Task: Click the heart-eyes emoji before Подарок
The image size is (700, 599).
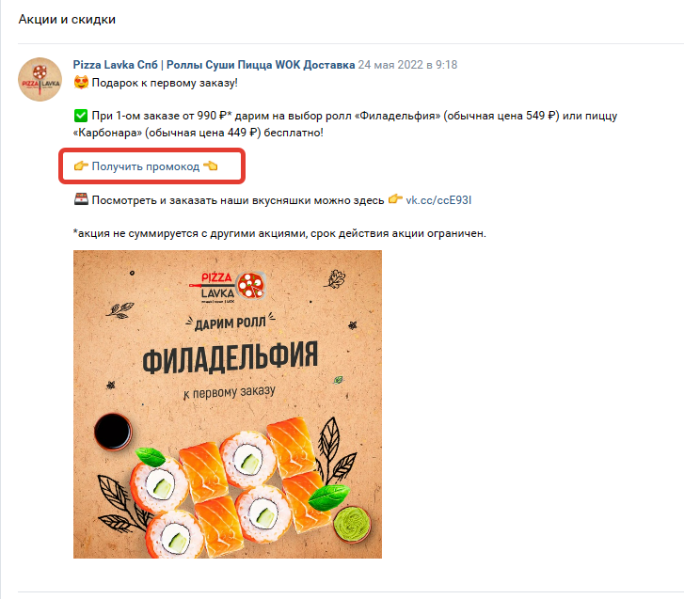Action: click(81, 83)
